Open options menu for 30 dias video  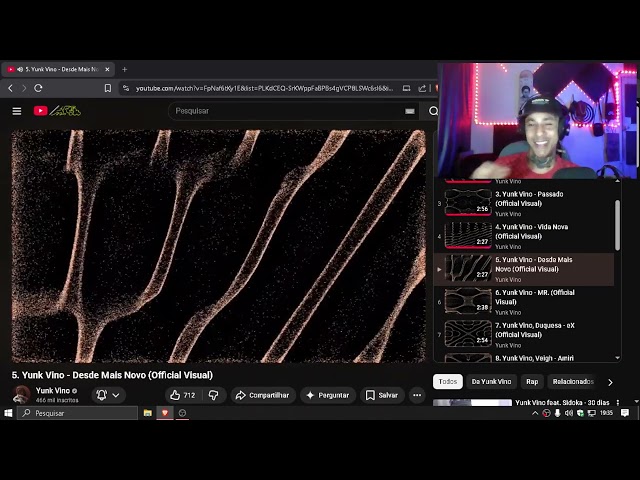(618, 402)
